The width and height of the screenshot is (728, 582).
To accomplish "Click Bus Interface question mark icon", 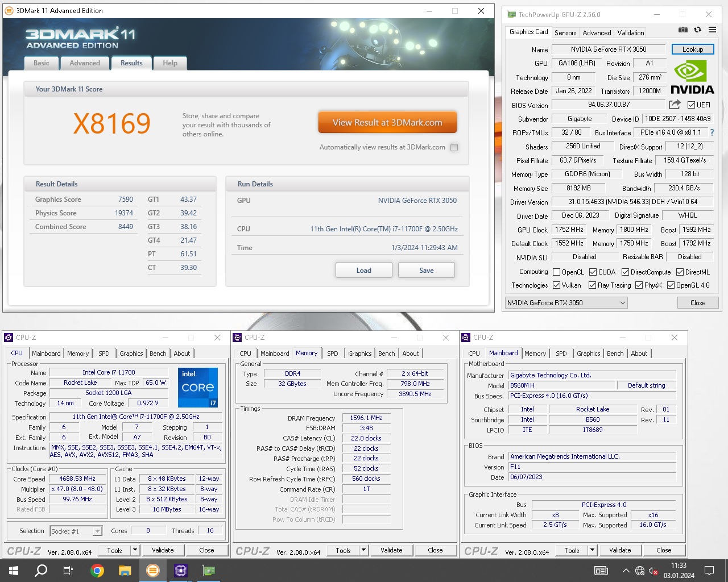I will click(x=712, y=132).
